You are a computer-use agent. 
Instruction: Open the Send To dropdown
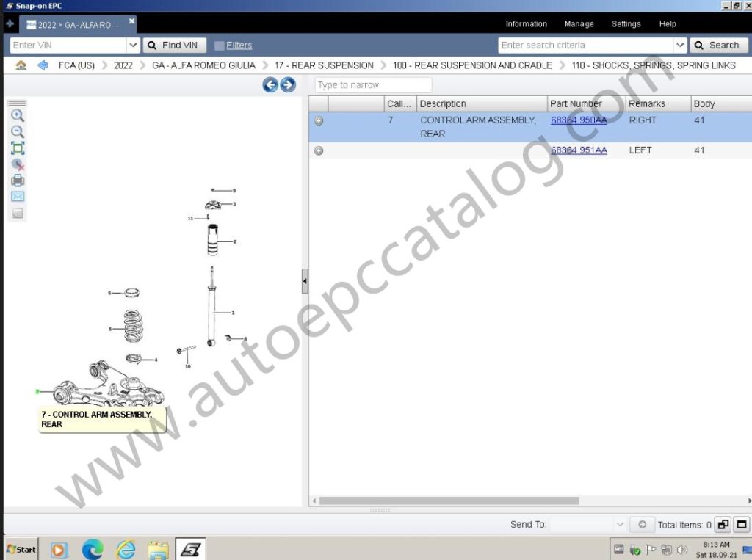click(621, 524)
